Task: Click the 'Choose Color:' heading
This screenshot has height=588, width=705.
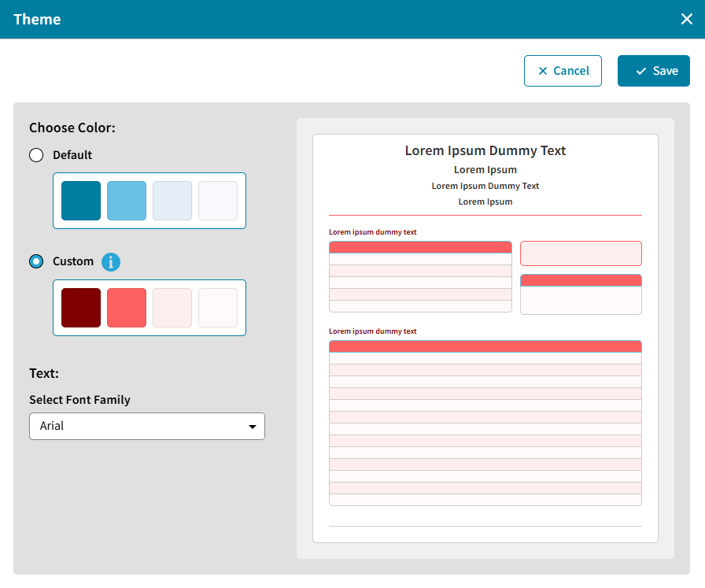Action: [72, 128]
